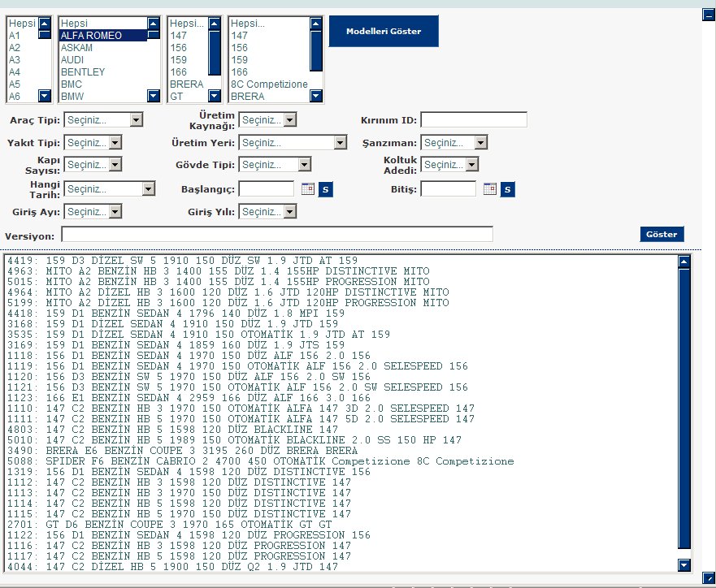The height and width of the screenshot is (588, 716).
Task: Open the Kapı Sayısı dropdown
Action: (x=93, y=164)
